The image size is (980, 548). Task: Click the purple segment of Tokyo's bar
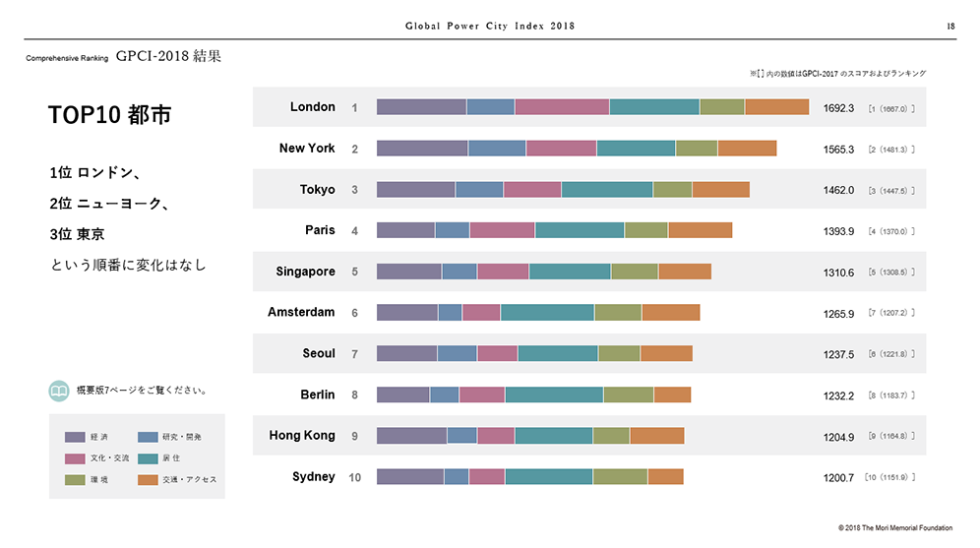[x=415, y=189]
